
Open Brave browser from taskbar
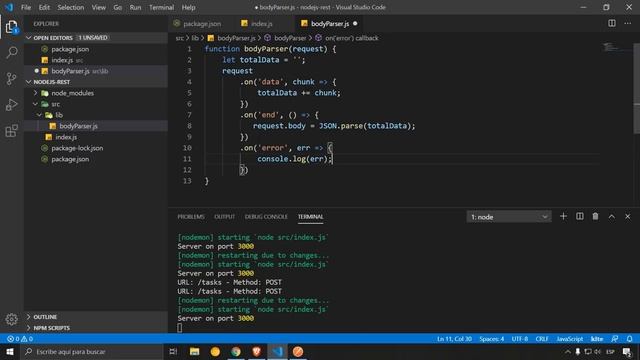(256, 351)
